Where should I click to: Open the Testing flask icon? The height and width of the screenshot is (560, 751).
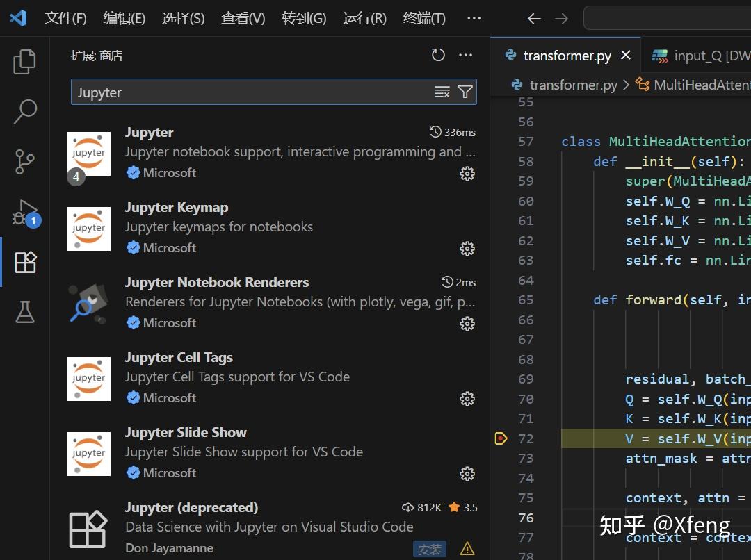click(x=24, y=312)
